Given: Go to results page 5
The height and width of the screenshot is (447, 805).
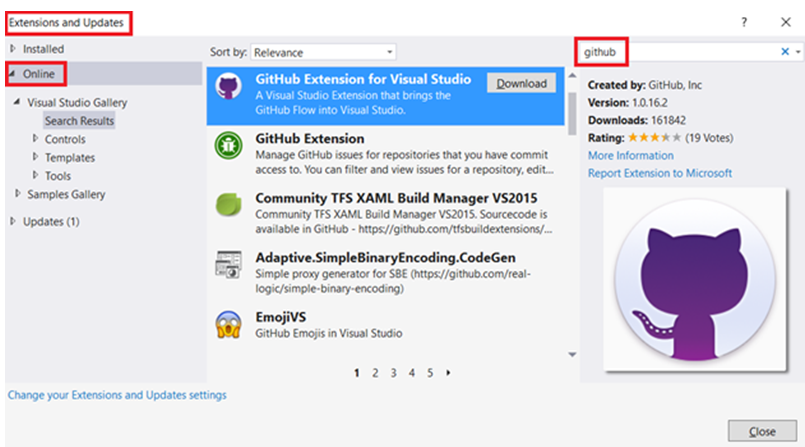Looking at the screenshot, I should pos(430,373).
